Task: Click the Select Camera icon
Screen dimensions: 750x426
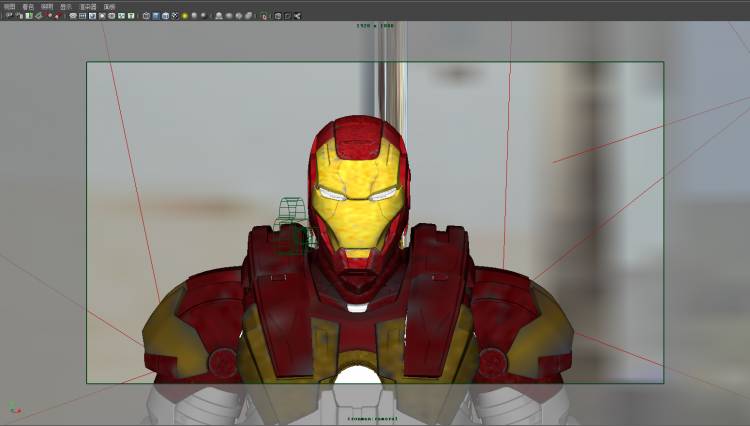Action: pos(9,16)
